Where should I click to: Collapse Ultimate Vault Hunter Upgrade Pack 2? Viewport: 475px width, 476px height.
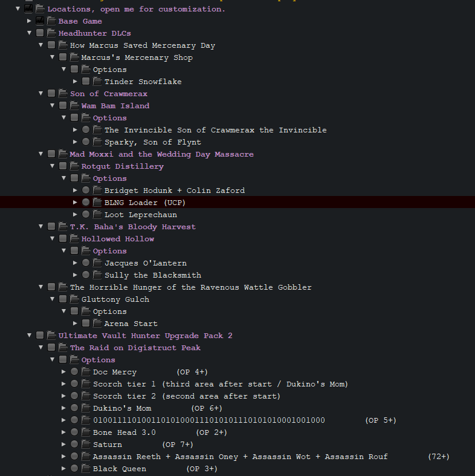tap(29, 336)
